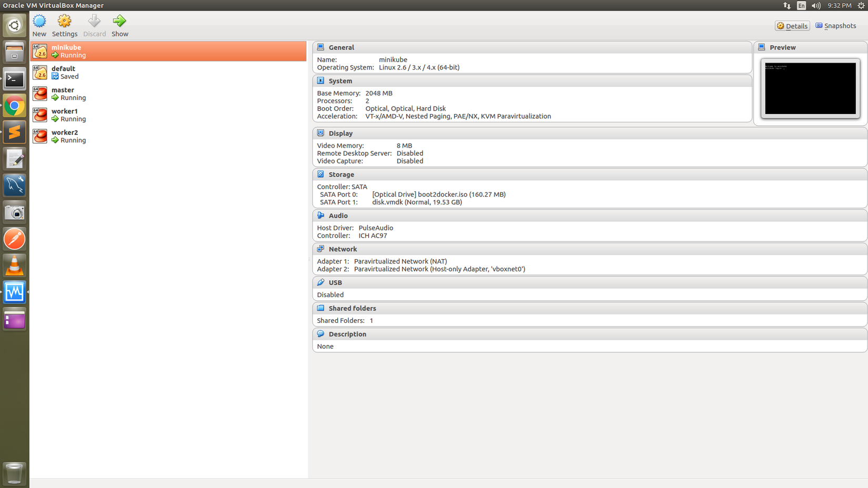868x488 pixels.
Task: Open the Network settings heading link
Action: tap(343, 249)
